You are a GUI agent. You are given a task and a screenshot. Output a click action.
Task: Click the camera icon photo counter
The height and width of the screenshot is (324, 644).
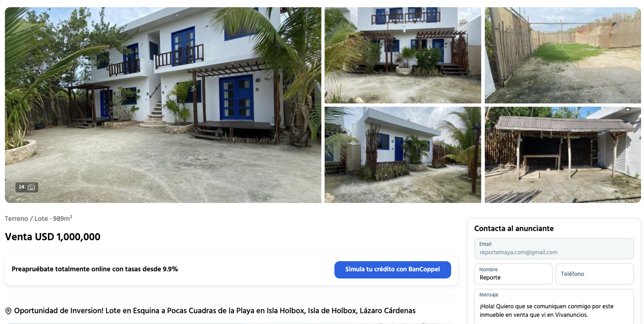[x=31, y=187]
